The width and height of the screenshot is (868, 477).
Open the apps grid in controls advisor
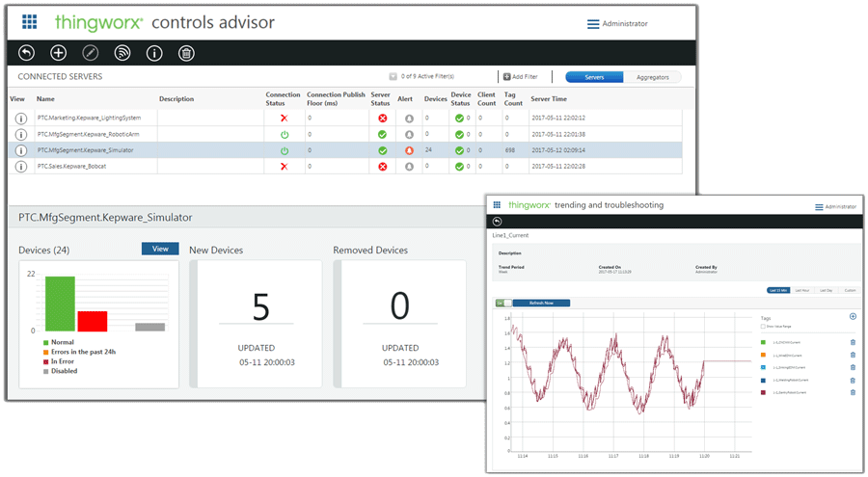point(29,22)
